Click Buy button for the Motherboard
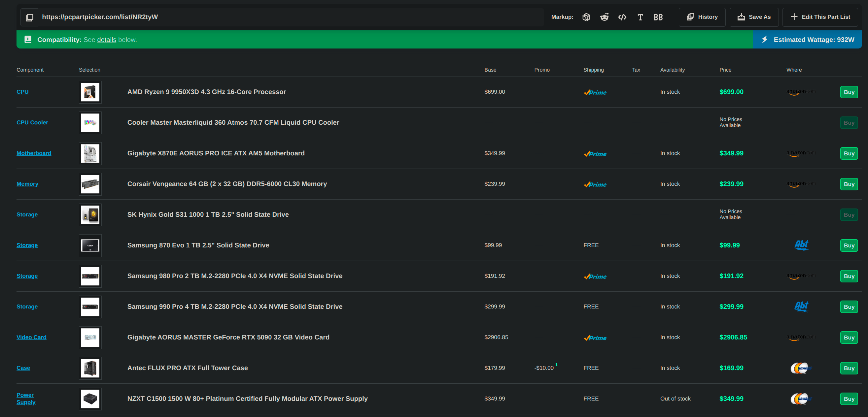This screenshot has height=417, width=868. pos(849,153)
